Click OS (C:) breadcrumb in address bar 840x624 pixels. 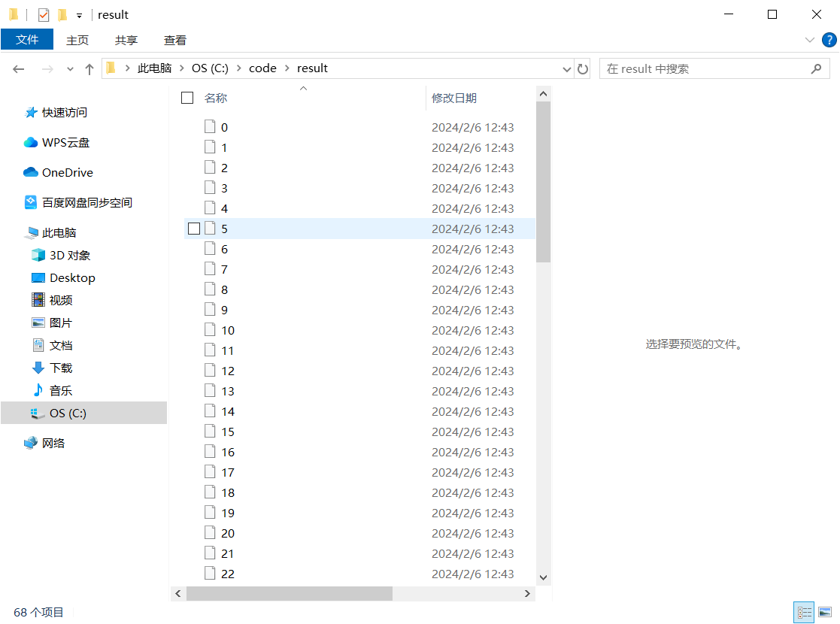tap(210, 68)
